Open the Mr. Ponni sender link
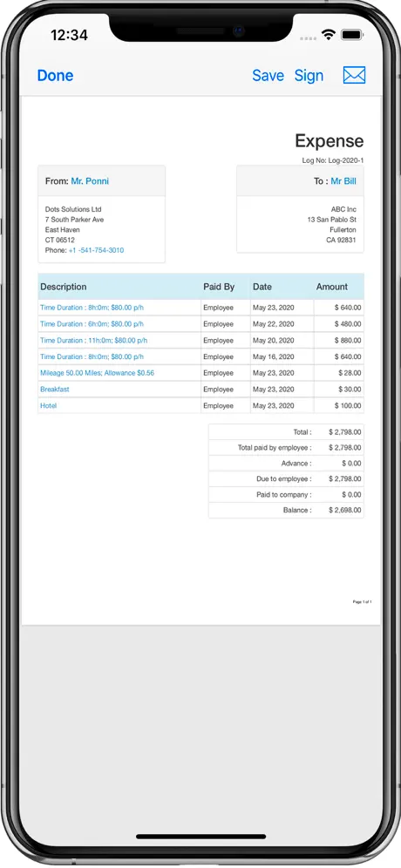Image resolution: width=401 pixels, height=868 pixels. coord(90,181)
